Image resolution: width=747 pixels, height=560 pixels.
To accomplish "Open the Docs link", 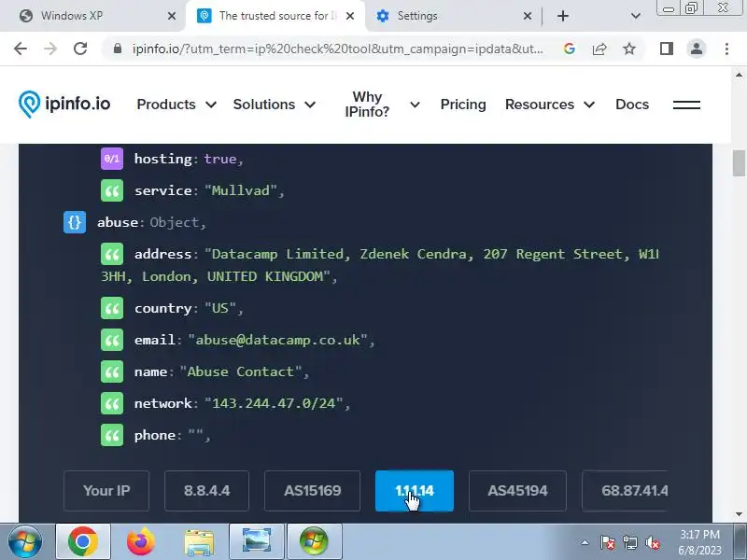I will pyautogui.click(x=632, y=105).
